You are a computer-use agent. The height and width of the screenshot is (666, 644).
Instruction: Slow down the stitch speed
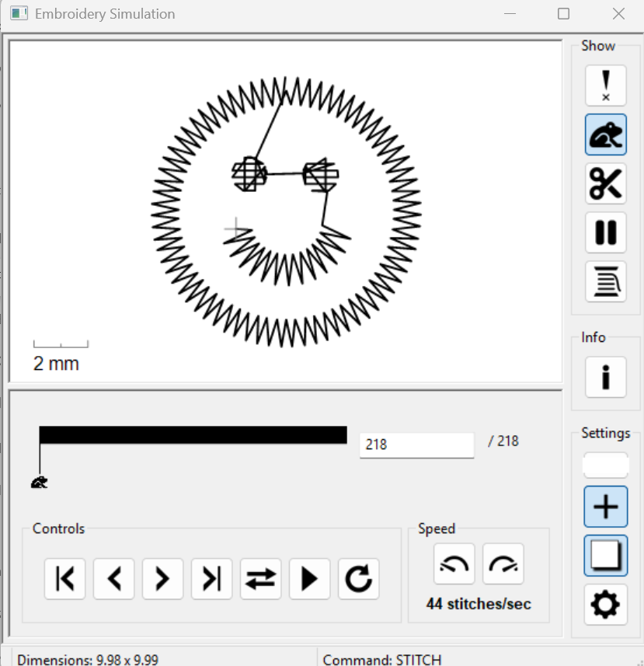coord(454,563)
